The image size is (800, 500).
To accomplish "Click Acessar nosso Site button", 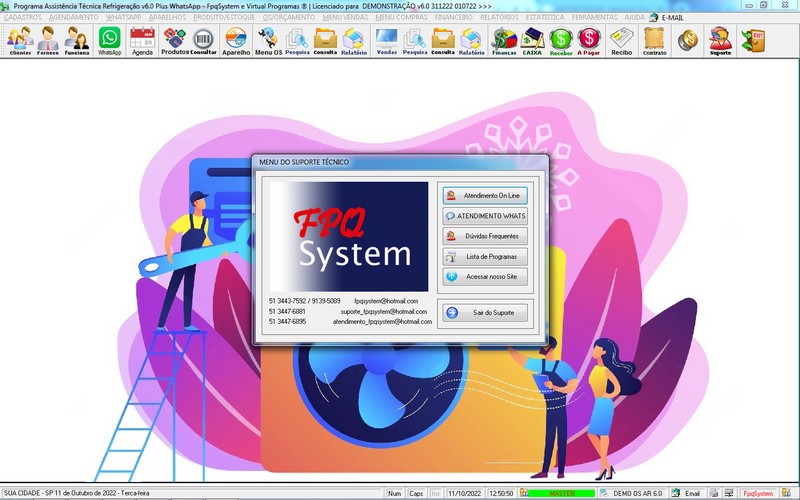I will (485, 277).
